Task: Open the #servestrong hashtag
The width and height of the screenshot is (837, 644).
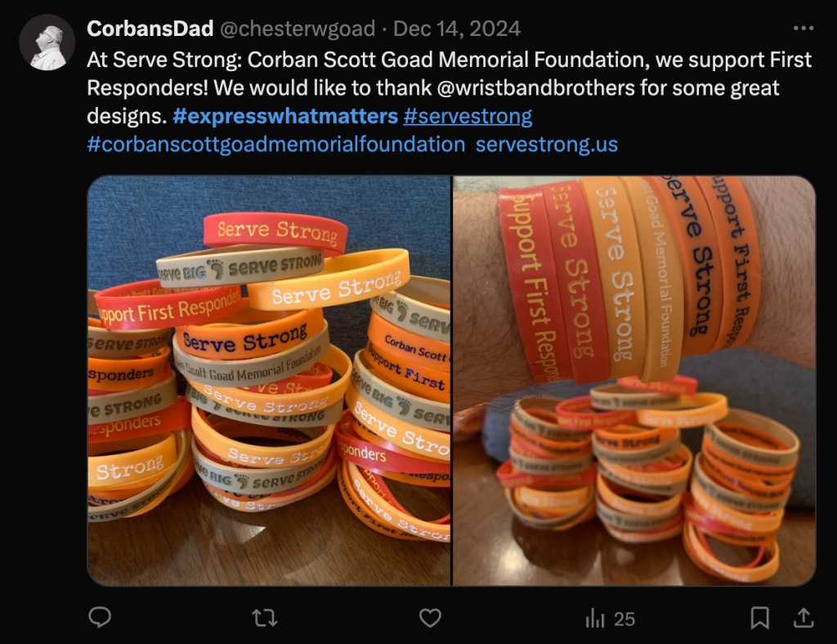Action: tap(468, 116)
